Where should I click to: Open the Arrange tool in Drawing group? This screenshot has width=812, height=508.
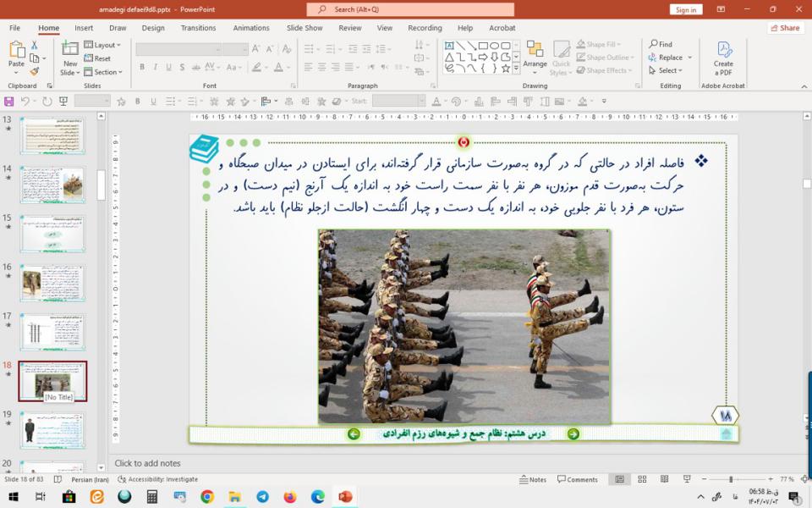[x=535, y=56]
